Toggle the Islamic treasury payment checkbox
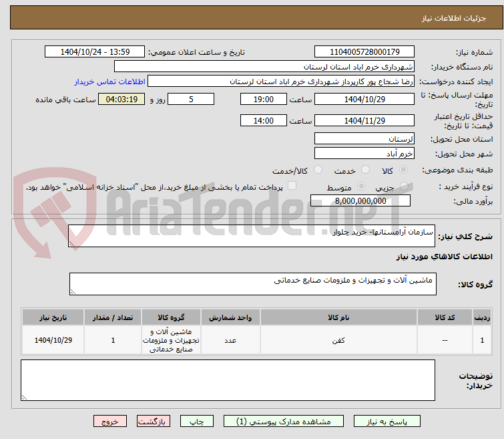The width and height of the screenshot is (504, 439). (292, 186)
